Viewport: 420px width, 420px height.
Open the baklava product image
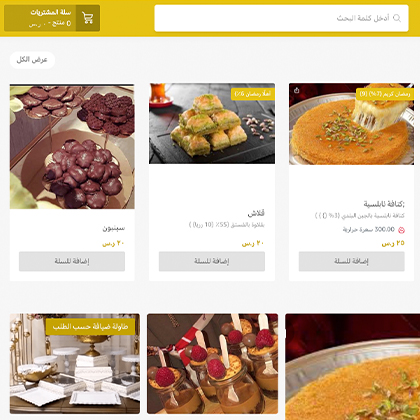[x=212, y=123]
